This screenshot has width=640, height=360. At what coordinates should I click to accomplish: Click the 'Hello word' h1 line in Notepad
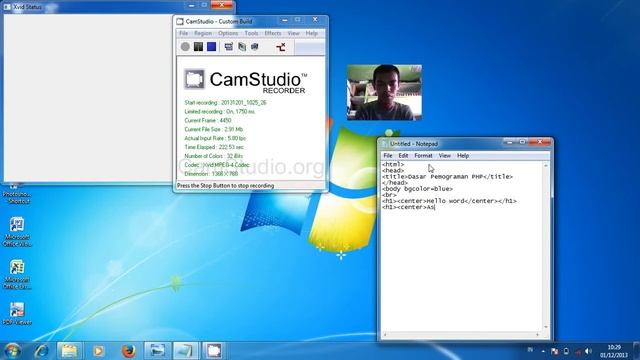coord(449,201)
